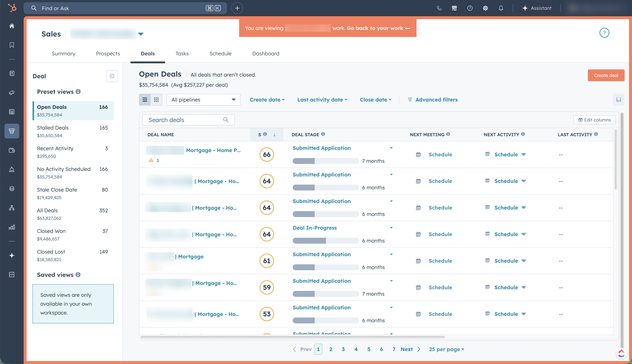Open deal stage dropdown for Deal In-Progress row
This screenshot has height=364, width=632.
pos(391,227)
